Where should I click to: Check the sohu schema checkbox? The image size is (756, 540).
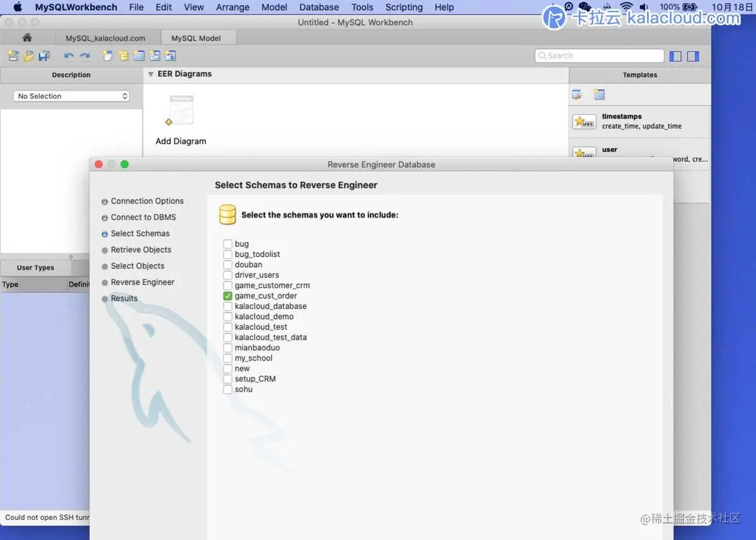point(227,389)
